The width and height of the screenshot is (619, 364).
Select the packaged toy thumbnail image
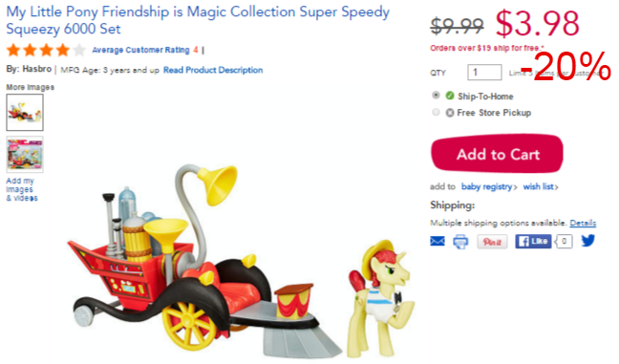[x=25, y=155]
